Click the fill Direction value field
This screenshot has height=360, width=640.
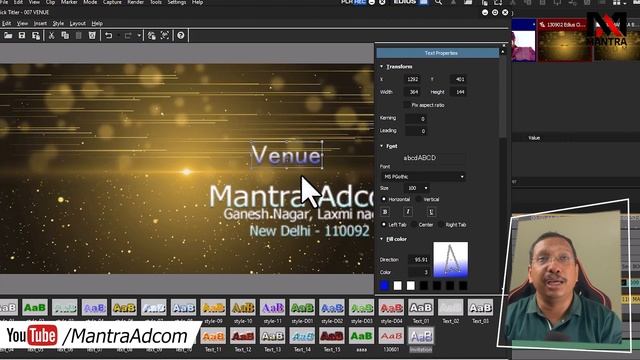pos(419,259)
